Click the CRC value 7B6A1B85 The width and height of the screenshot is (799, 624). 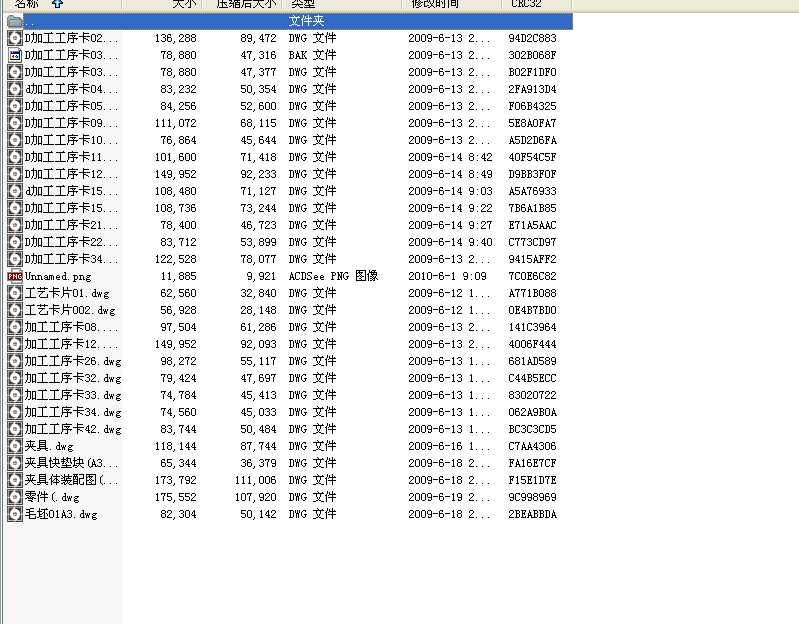(532, 208)
